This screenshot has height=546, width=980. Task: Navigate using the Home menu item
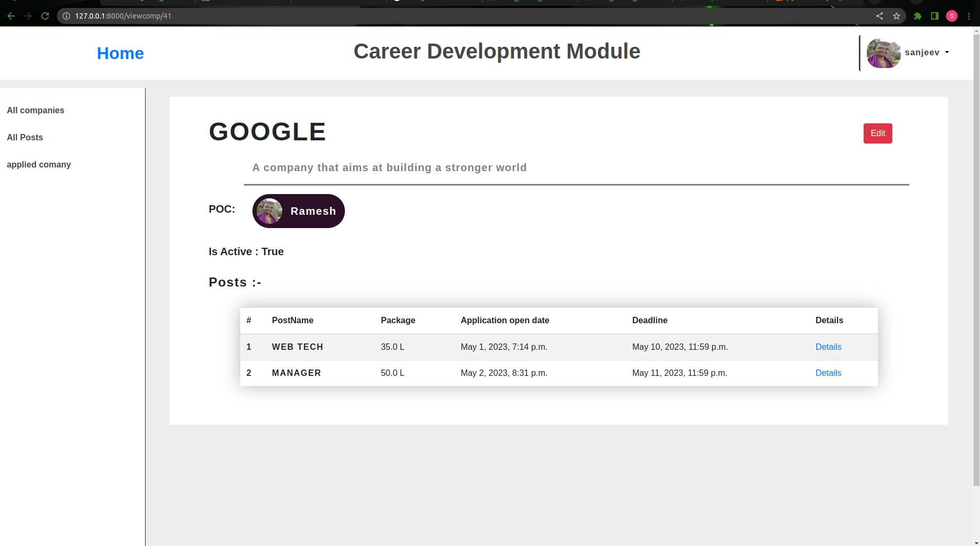point(120,53)
